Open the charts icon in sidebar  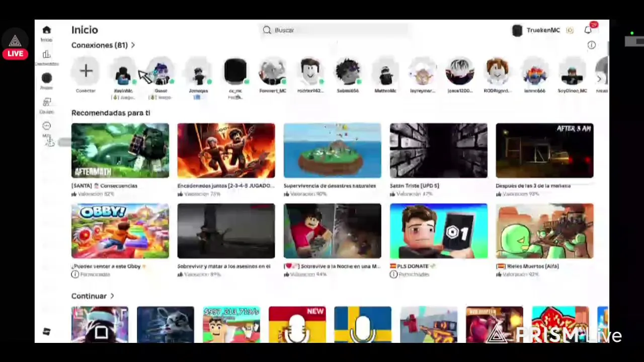coord(46,54)
